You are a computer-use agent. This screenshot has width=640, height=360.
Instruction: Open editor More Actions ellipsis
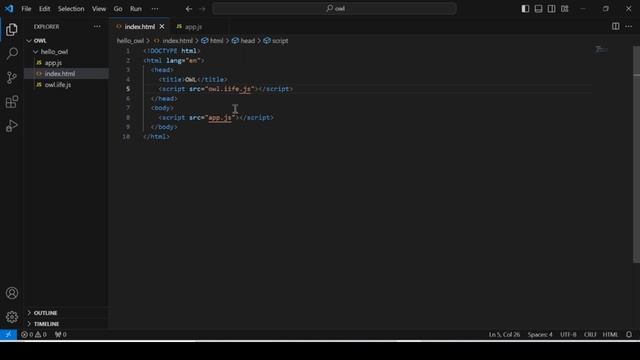629,27
